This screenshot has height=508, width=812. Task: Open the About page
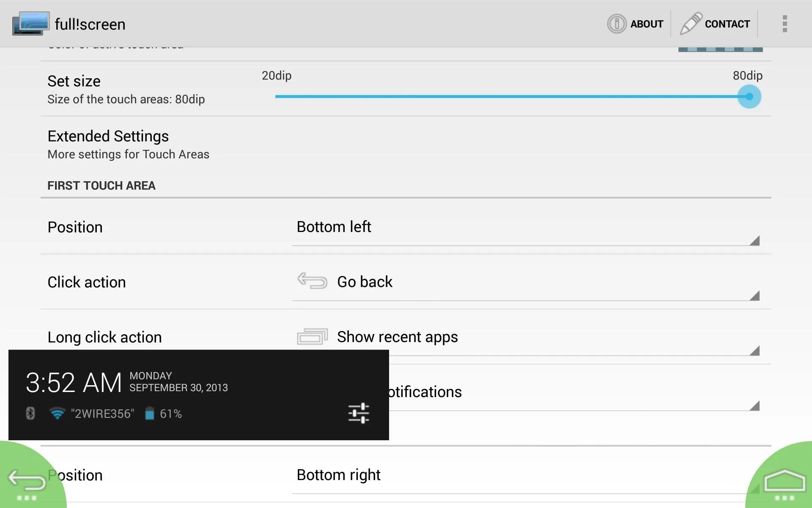pos(636,24)
